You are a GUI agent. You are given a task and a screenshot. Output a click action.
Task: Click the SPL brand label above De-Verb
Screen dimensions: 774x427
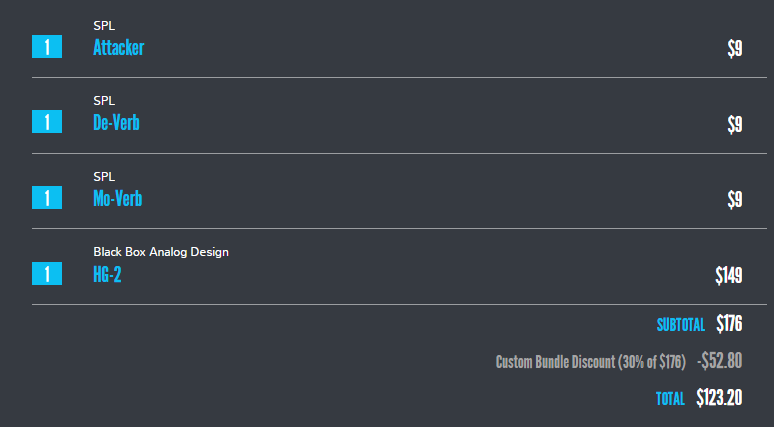(x=104, y=101)
